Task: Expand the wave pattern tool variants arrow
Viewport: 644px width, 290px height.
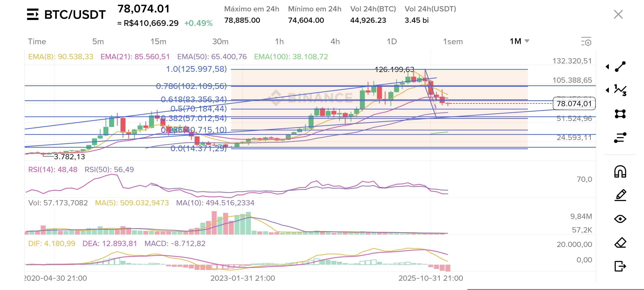Action: tap(607, 90)
